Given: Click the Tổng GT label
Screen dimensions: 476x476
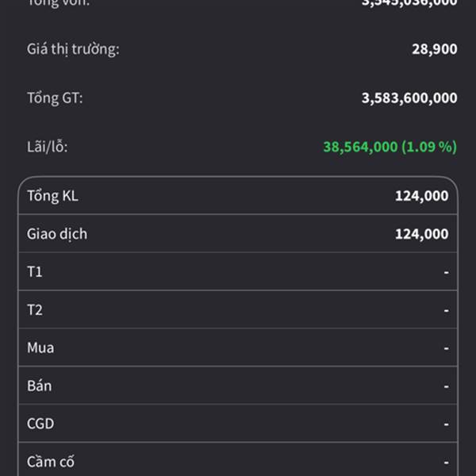Looking at the screenshot, I should pos(55,98).
